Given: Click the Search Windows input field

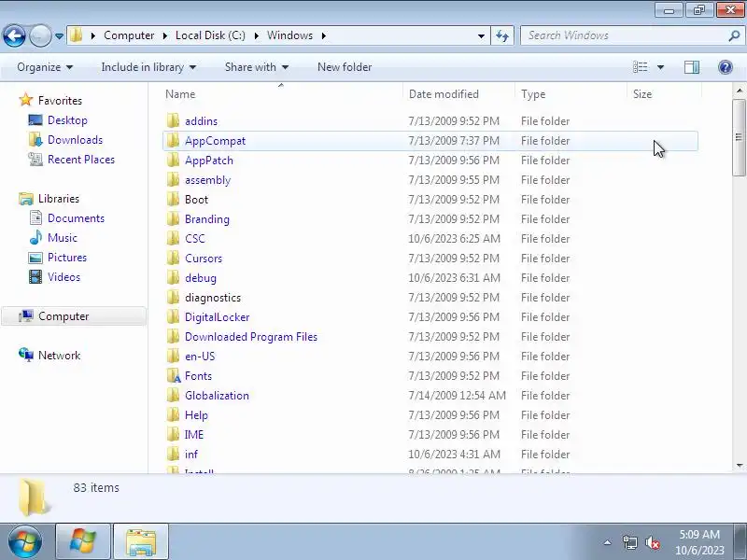Looking at the screenshot, I should point(624,35).
